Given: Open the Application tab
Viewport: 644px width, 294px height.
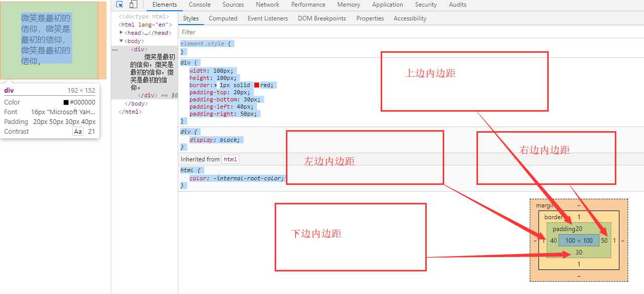Looking at the screenshot, I should click(388, 5).
